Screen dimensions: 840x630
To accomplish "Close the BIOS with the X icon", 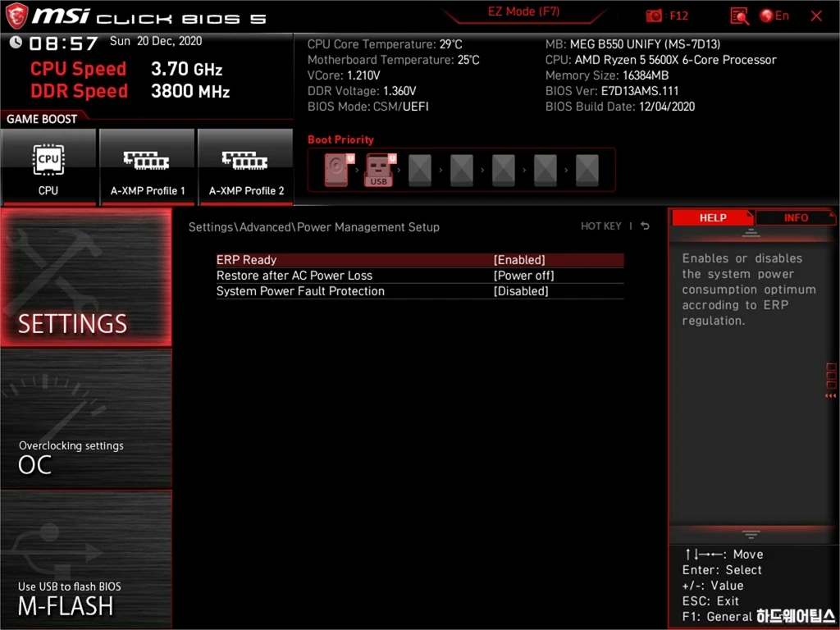I will pos(816,16).
